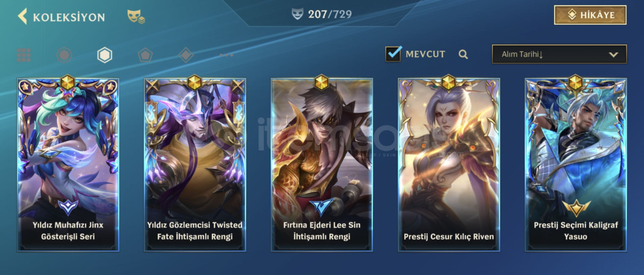The height and width of the screenshot is (275, 644).
Task: Uncheck the Mevcut checkbox
Action: (393, 54)
